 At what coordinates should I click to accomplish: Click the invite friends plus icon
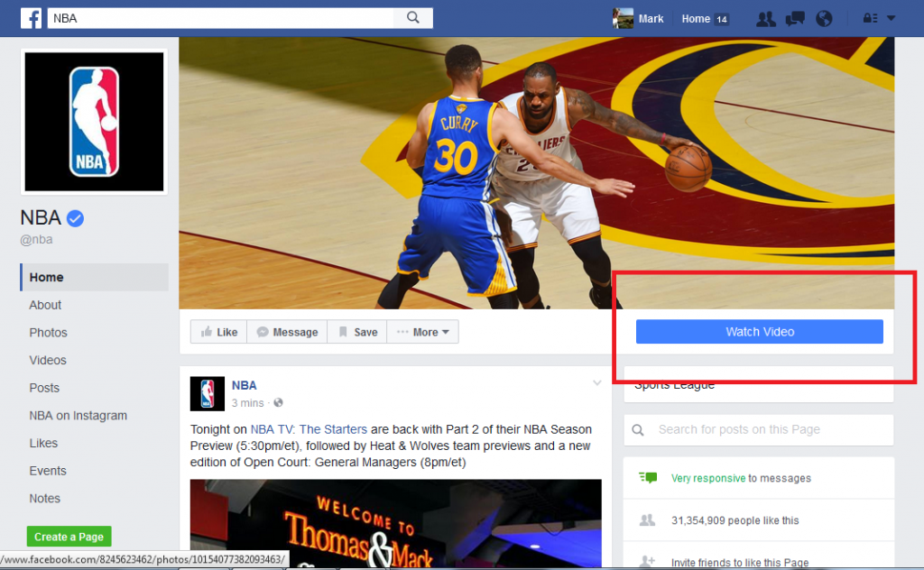(x=647, y=561)
